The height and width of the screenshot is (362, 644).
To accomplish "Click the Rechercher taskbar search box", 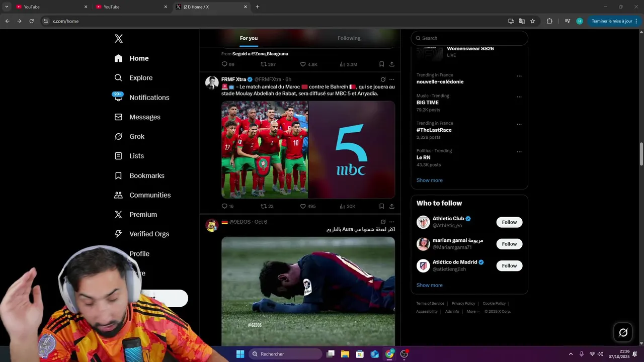I will 285,354.
